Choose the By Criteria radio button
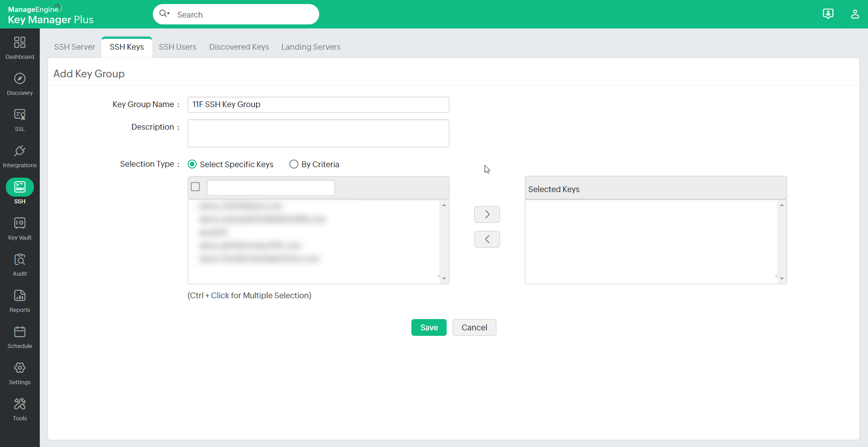Image resolution: width=868 pixels, height=447 pixels. pyautogui.click(x=294, y=164)
